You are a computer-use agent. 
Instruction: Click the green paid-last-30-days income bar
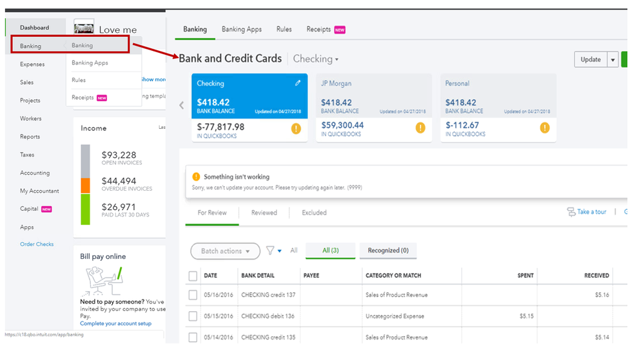coord(85,209)
